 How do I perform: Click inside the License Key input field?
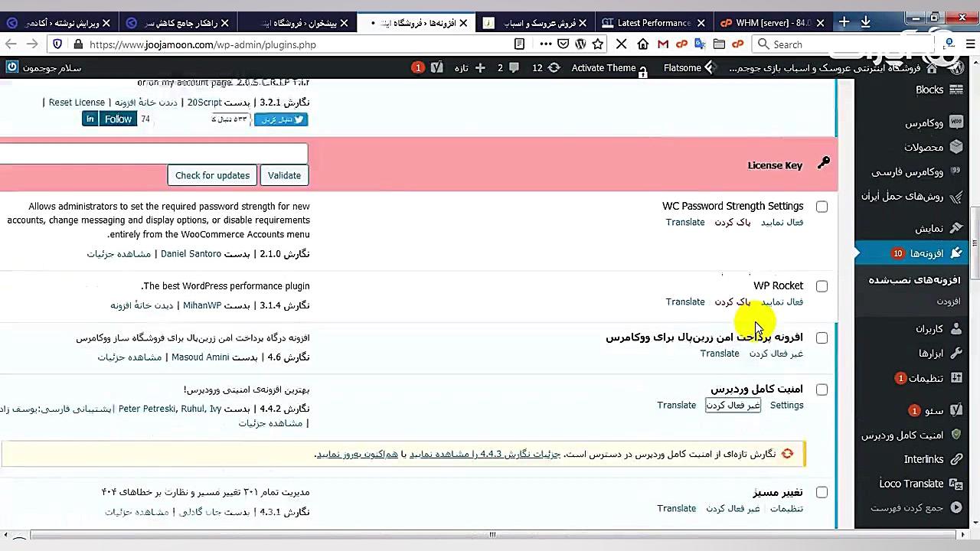coord(153,153)
